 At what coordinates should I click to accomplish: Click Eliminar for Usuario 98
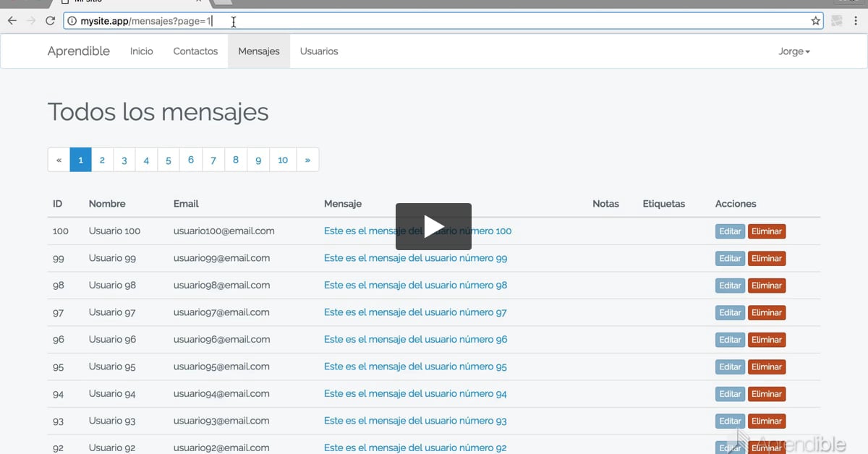coord(767,286)
